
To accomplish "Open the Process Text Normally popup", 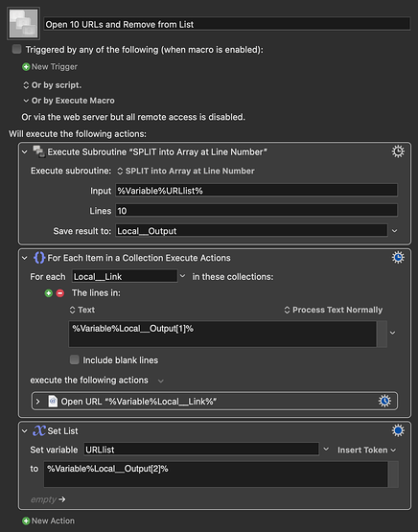I will 334,310.
